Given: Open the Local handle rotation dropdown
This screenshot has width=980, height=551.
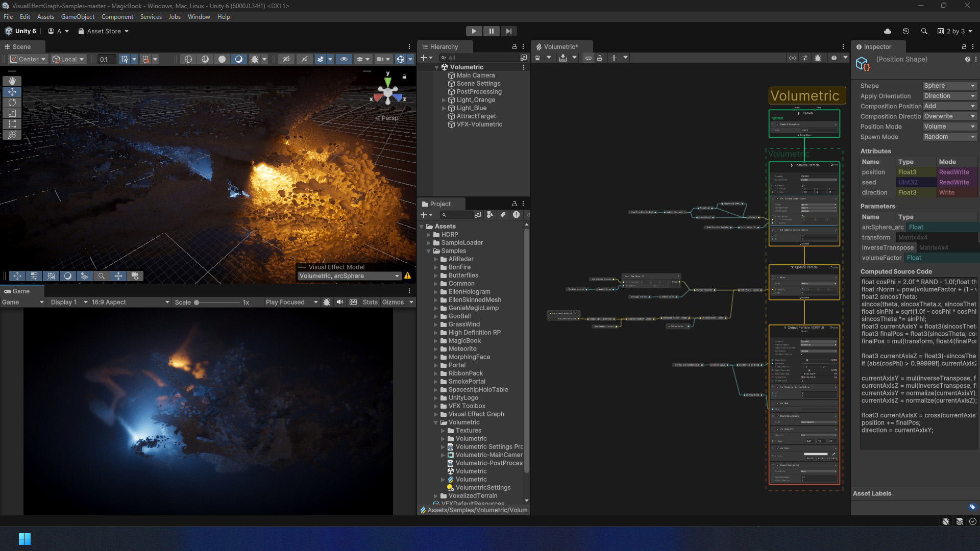Looking at the screenshot, I should [68, 59].
